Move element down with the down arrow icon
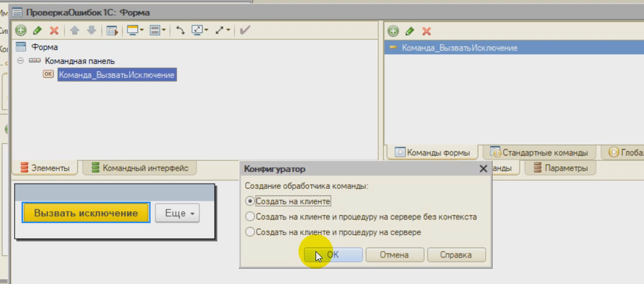Screen dimensions: 644x284 click(x=91, y=30)
